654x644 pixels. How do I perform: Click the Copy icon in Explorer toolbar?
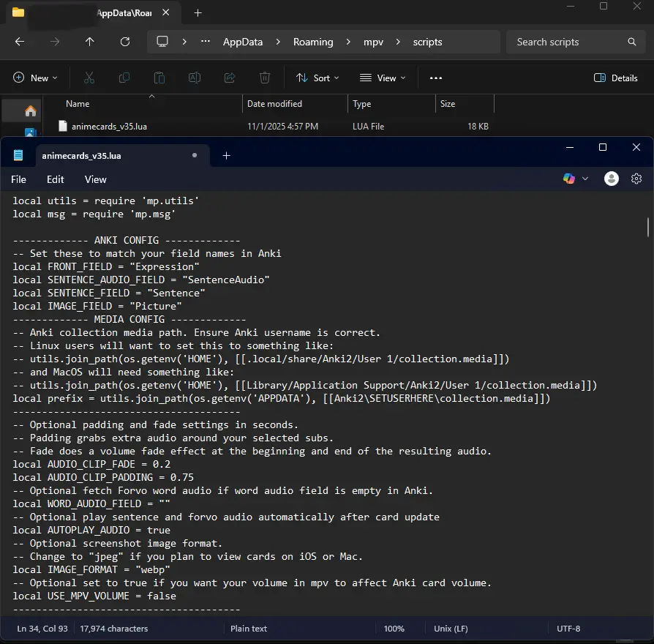(x=124, y=78)
